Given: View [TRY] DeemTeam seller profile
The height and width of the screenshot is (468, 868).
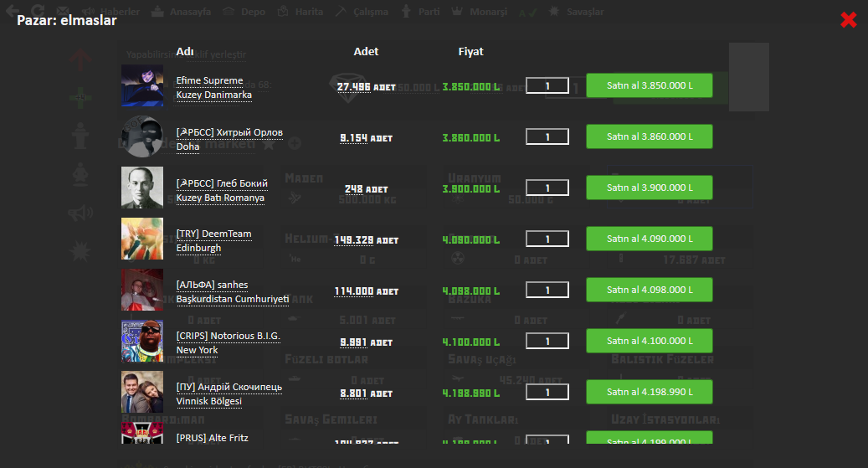Looking at the screenshot, I should (x=213, y=234).
